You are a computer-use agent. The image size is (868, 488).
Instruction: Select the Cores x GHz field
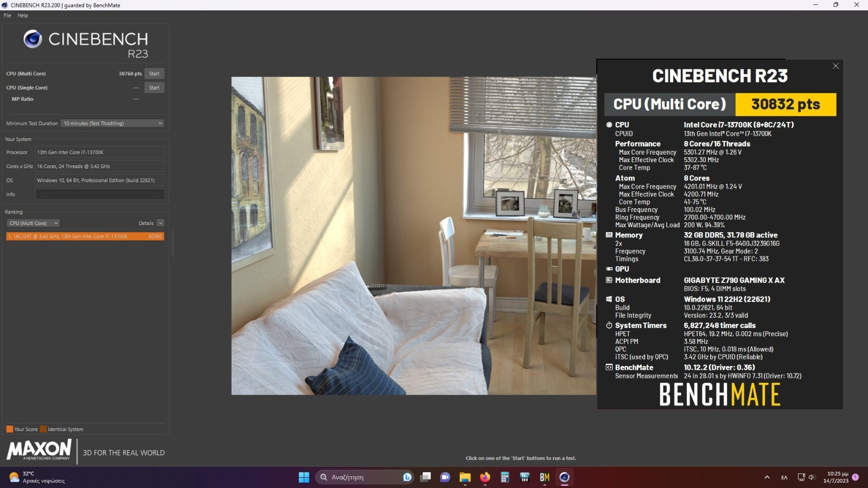coord(100,166)
